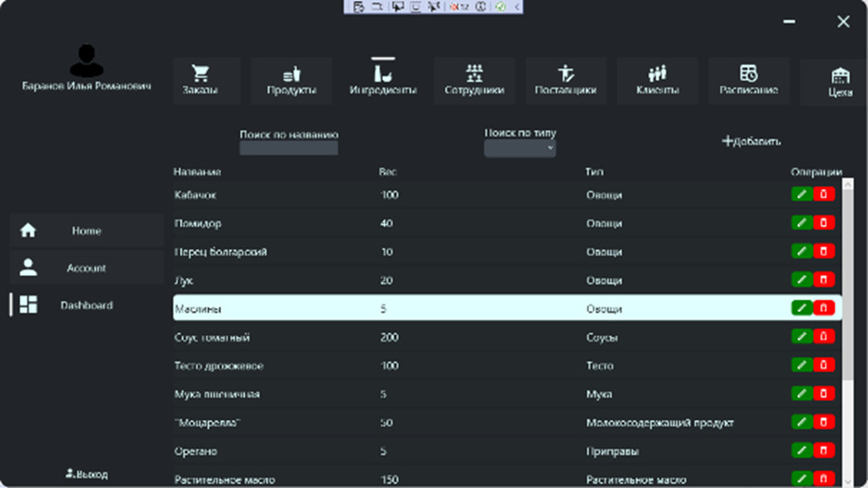The height and width of the screenshot is (488, 868).
Task: Delete the Маслины row
Action: coord(824,307)
